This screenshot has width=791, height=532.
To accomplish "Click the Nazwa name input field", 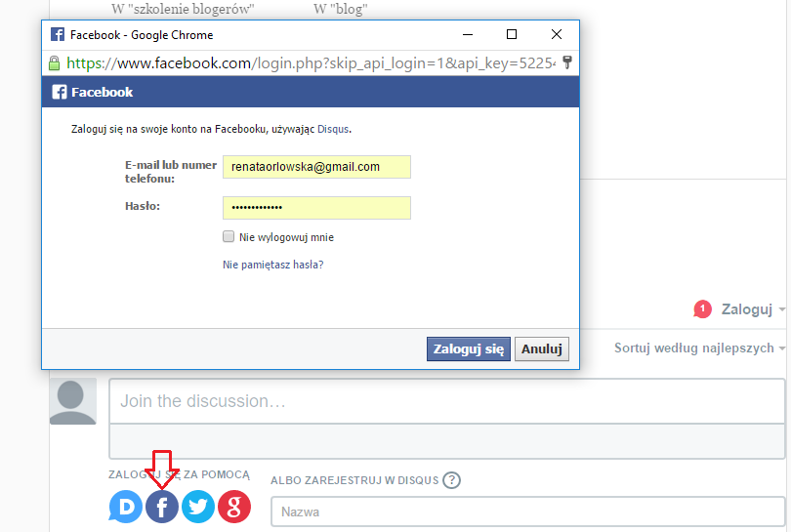I will [x=528, y=512].
